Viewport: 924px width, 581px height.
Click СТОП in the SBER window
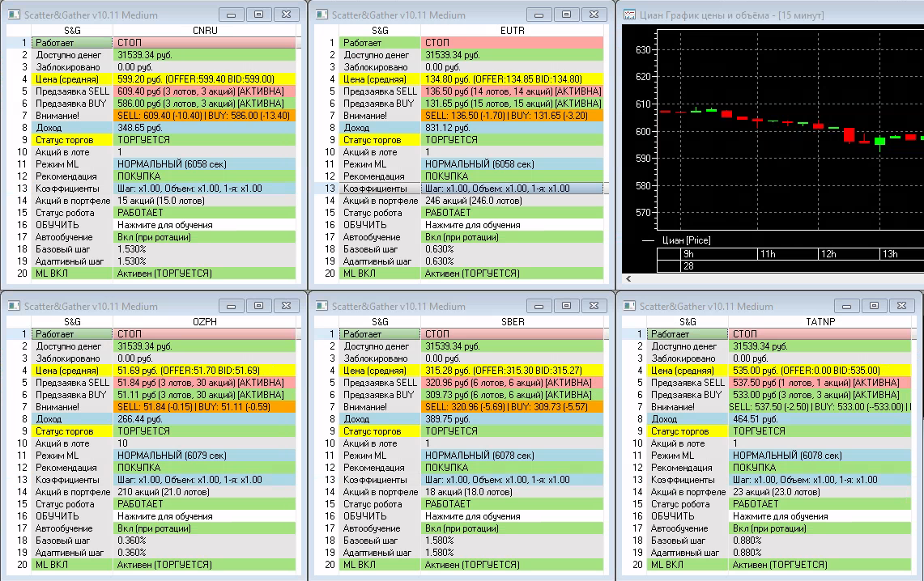click(x=512, y=333)
